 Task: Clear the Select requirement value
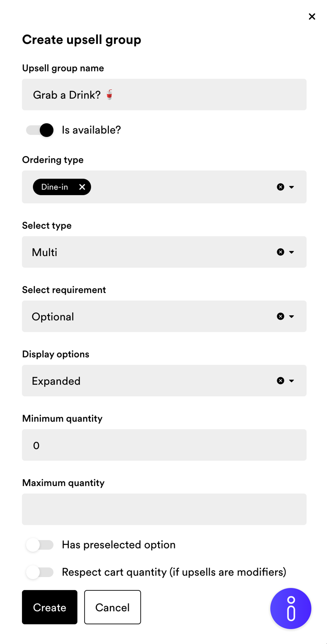click(x=280, y=316)
